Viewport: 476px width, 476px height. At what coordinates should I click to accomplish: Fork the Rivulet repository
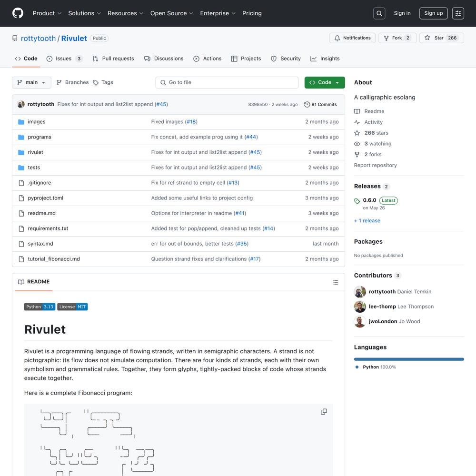pyautogui.click(x=397, y=38)
